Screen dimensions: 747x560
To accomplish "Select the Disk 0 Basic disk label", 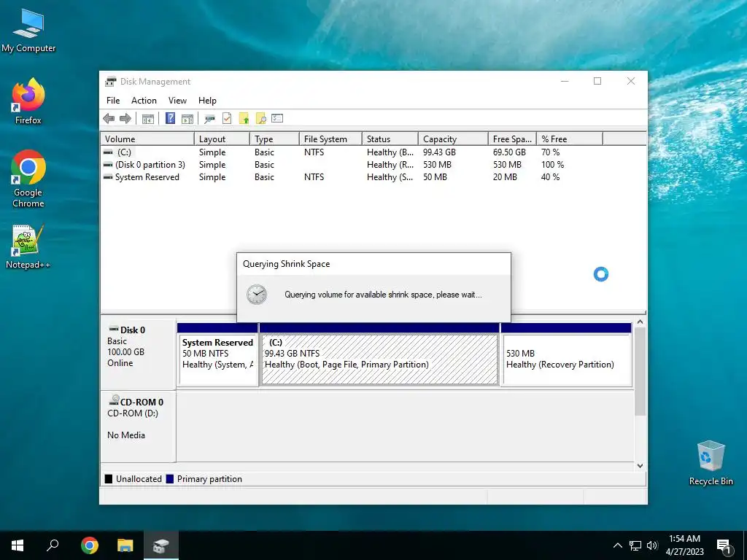I will 138,354.
